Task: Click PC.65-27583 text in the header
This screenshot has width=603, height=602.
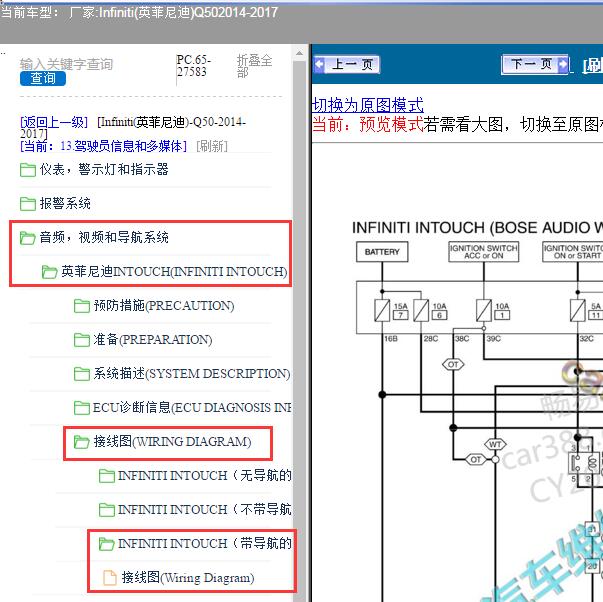Action: (x=193, y=66)
